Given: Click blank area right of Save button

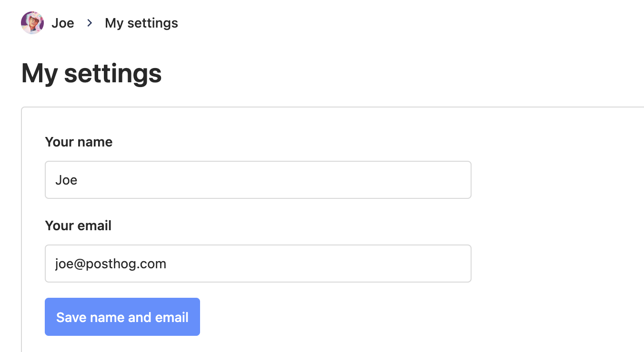Looking at the screenshot, I should 333,317.
